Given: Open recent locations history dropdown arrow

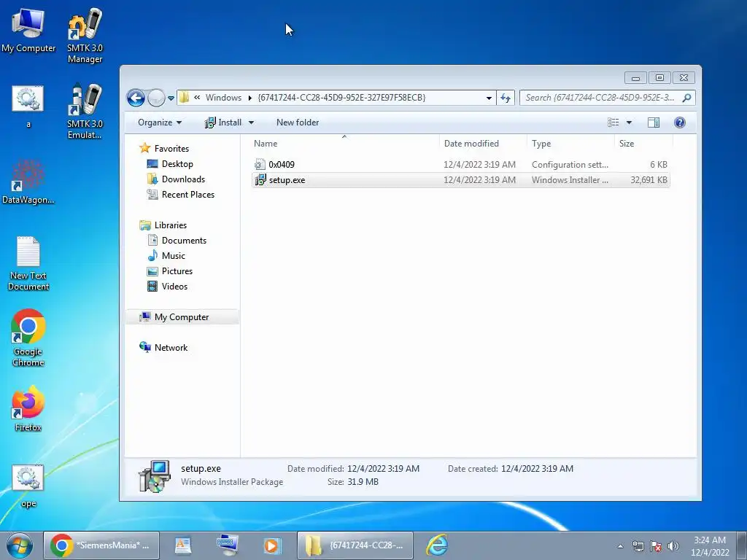Looking at the screenshot, I should tap(171, 98).
